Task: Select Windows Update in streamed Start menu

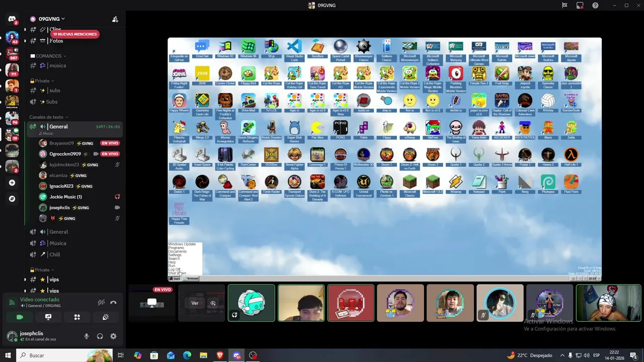Action: 182,244
